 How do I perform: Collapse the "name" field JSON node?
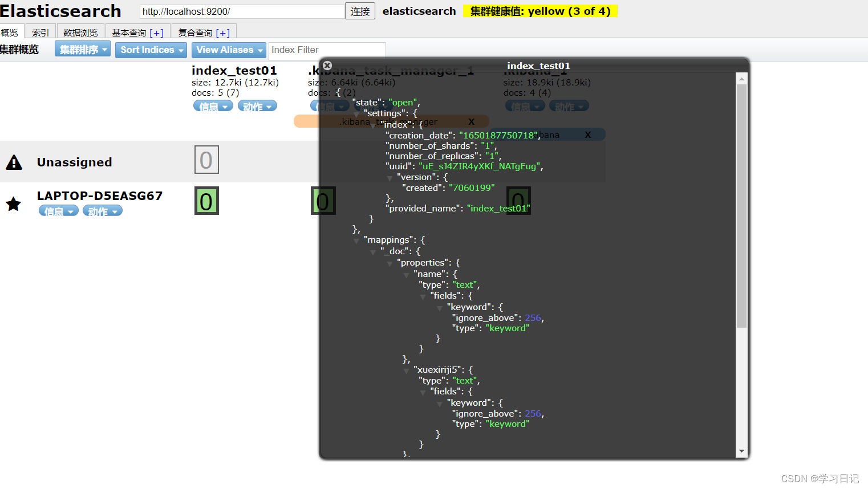406,275
